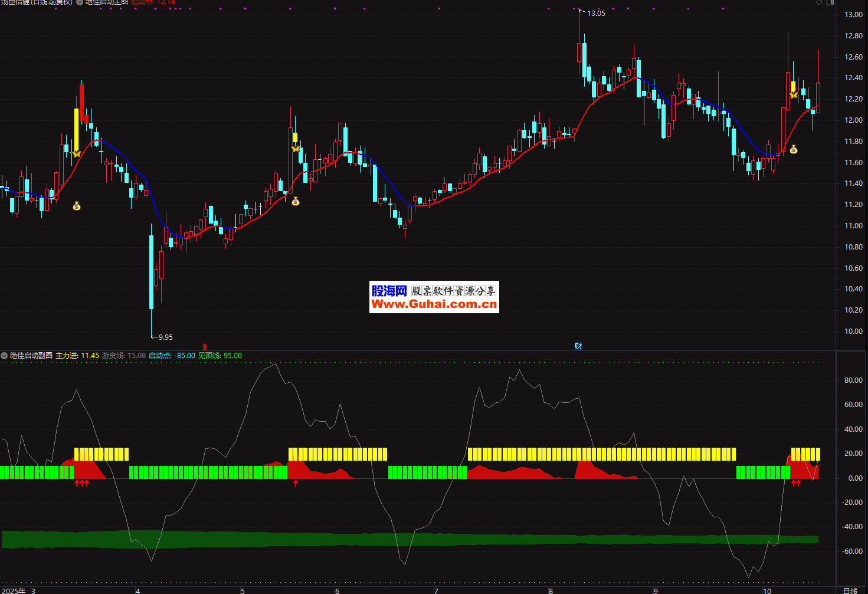Screen dimensions: 868x594
Task: Select the 见顶线 95.00 label
Action: point(220,356)
